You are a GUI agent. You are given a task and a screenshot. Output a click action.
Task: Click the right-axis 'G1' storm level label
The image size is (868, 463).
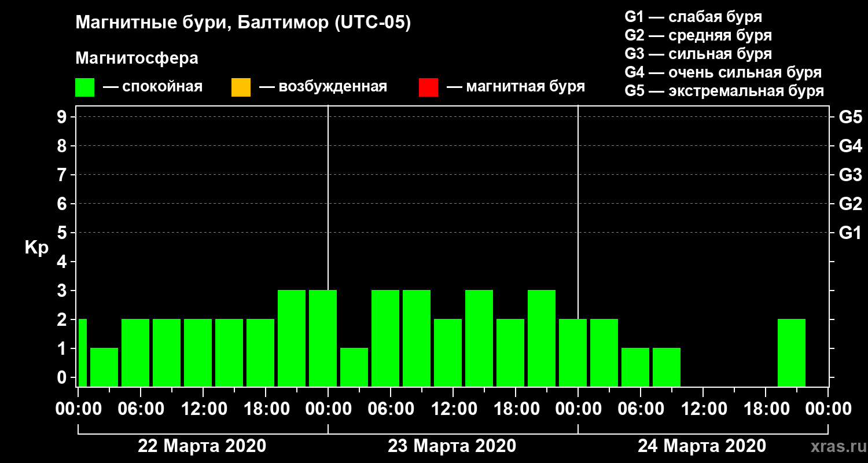tap(850, 233)
